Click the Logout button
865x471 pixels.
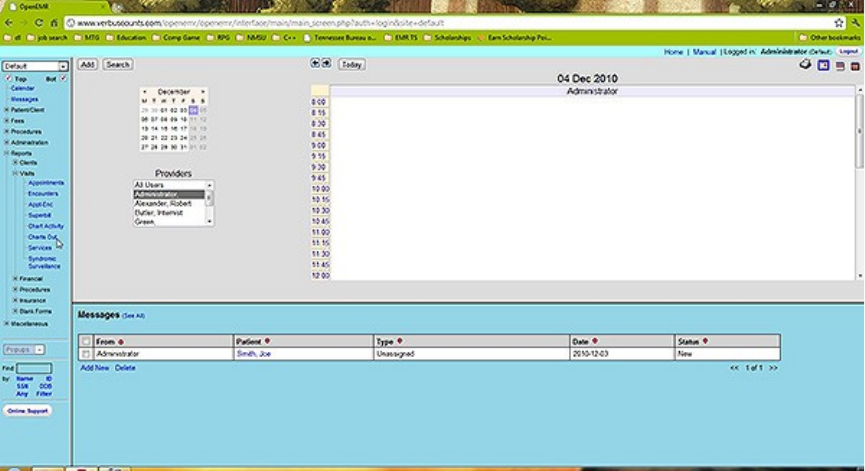[x=848, y=51]
